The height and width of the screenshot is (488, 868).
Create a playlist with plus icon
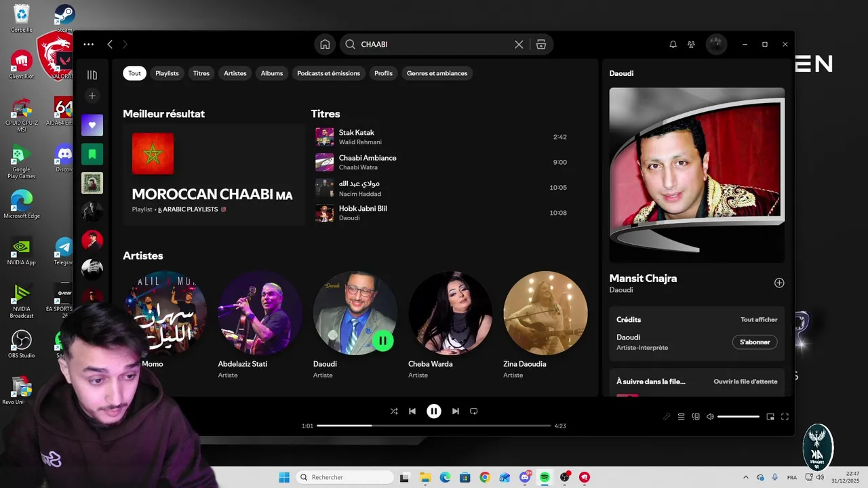pos(92,96)
